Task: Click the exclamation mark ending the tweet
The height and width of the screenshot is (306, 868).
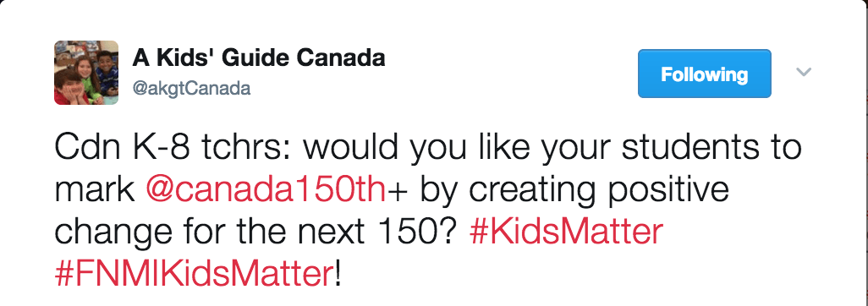Action: pyautogui.click(x=338, y=273)
